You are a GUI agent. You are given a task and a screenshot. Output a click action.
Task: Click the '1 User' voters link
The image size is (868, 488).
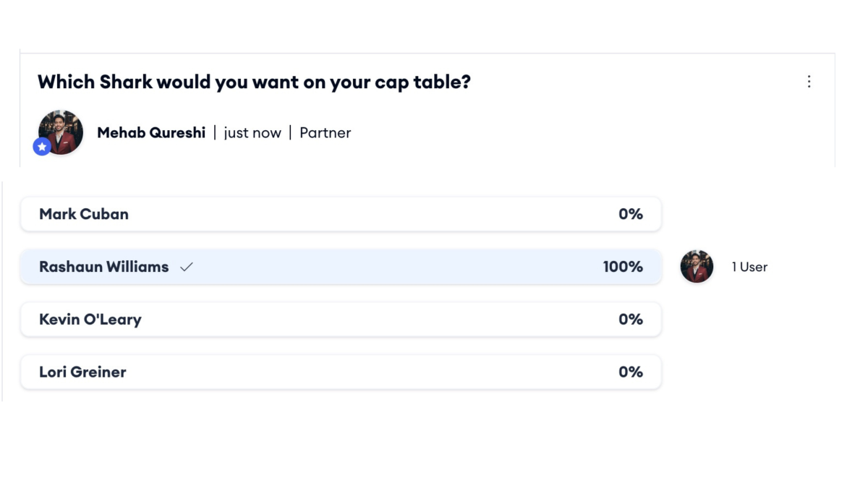click(x=749, y=267)
